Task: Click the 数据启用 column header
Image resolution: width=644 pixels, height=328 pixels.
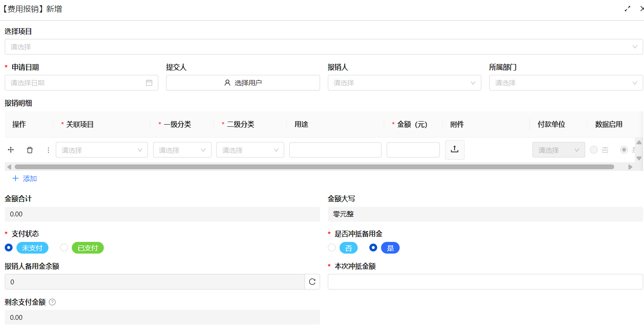Action: click(x=609, y=124)
